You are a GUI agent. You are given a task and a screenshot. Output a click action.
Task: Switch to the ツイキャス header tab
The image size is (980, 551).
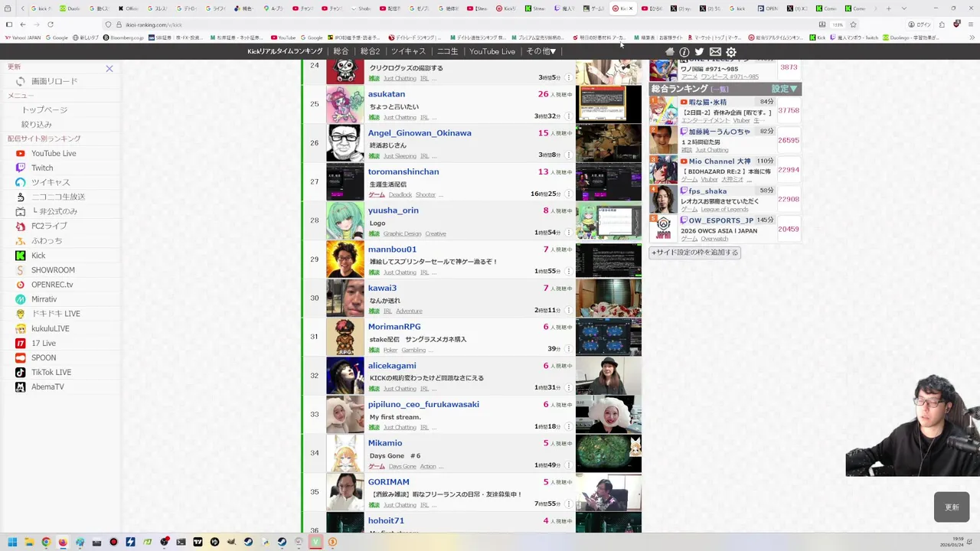408,51
